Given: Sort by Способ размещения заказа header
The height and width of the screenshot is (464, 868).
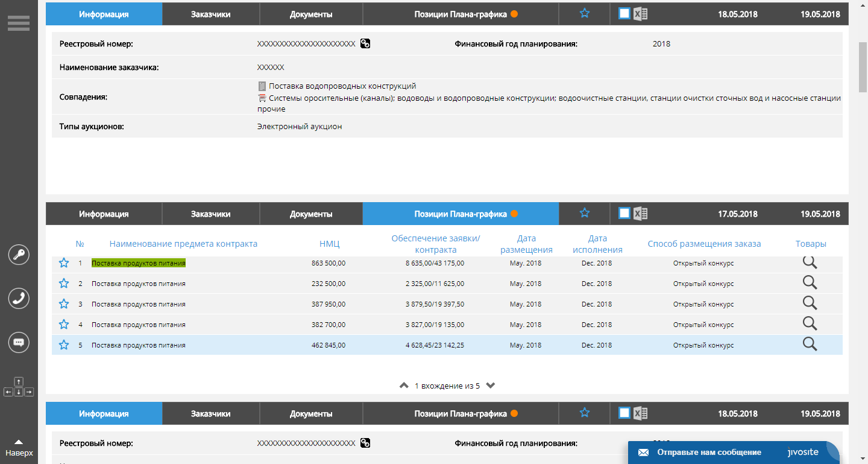Looking at the screenshot, I should pyautogui.click(x=704, y=244).
